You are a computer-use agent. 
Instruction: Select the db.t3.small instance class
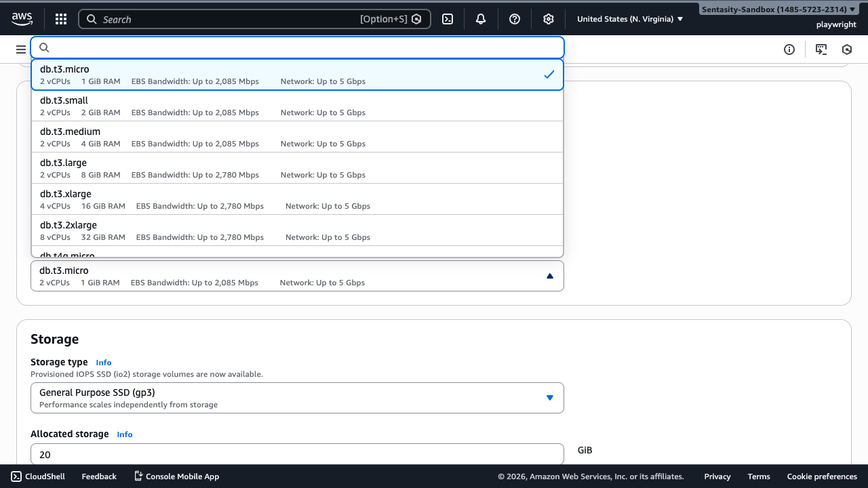point(203,105)
